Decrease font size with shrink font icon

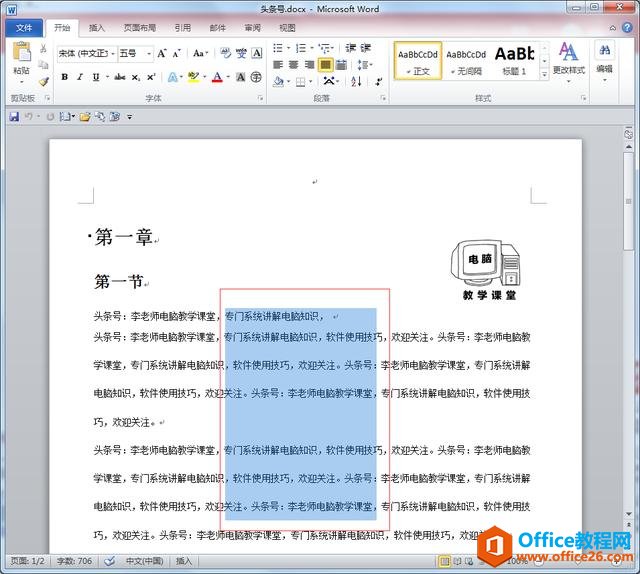point(176,53)
